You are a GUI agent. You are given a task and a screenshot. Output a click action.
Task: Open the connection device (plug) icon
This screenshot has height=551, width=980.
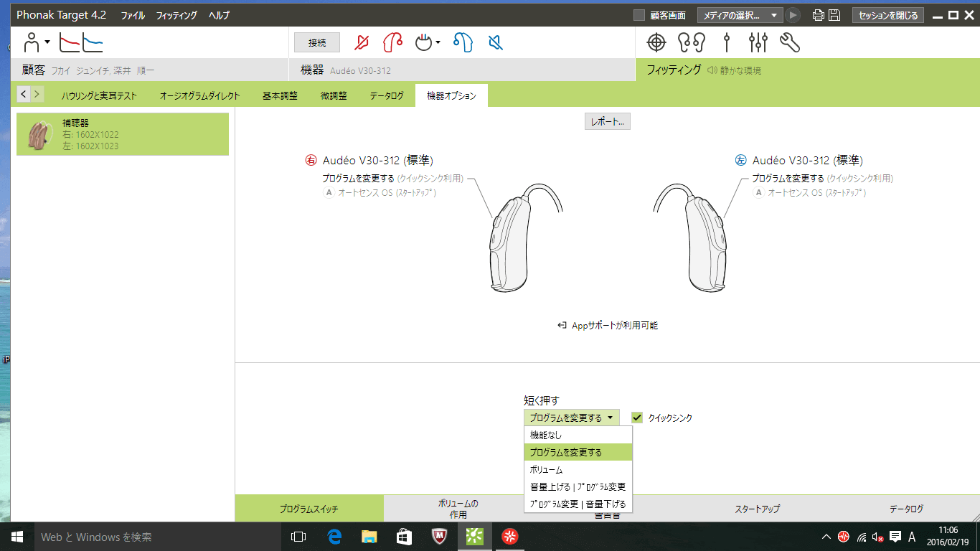424,43
